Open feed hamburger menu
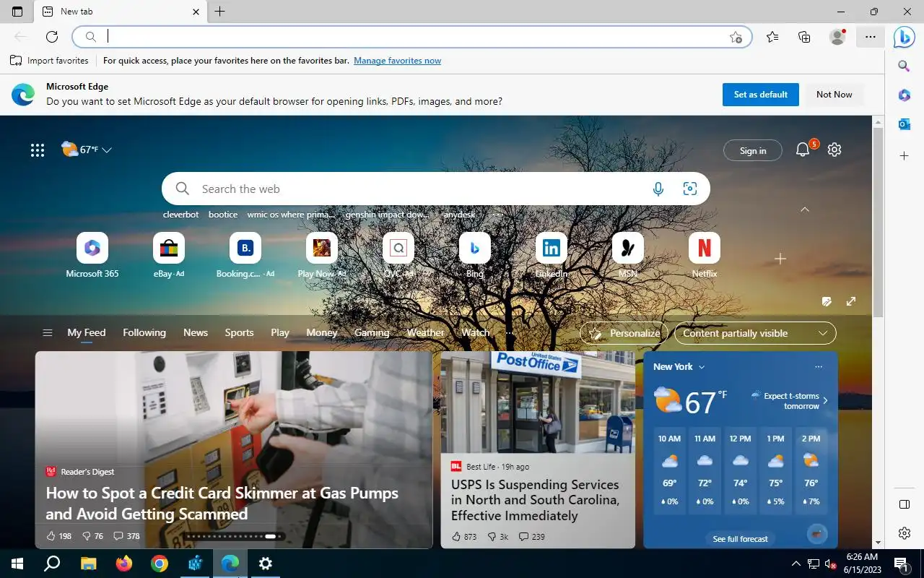Screen dimensions: 924x578 tap(48, 333)
